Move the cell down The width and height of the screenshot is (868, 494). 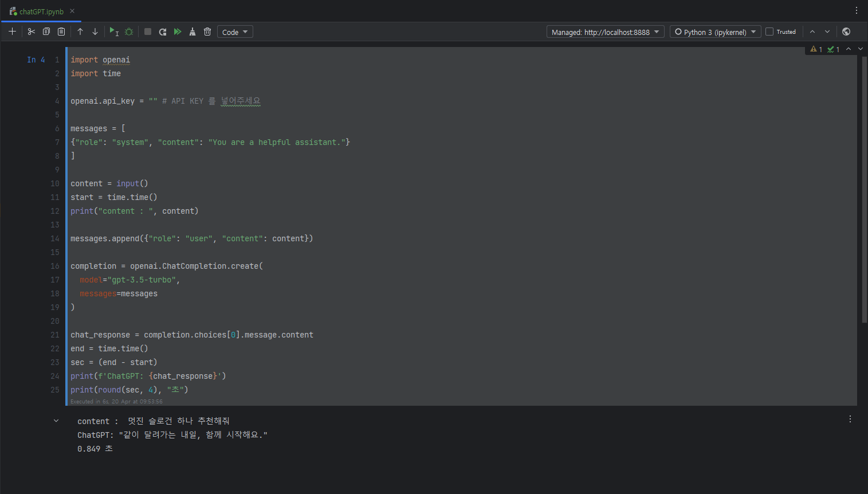pos(95,32)
